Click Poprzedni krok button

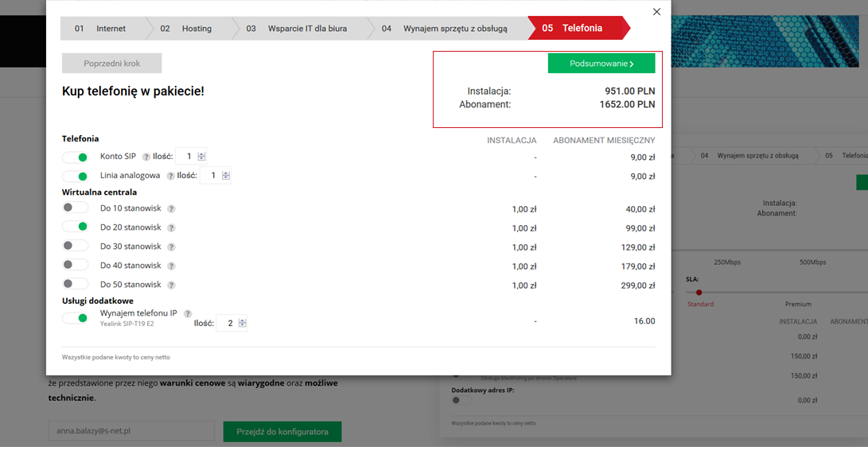point(112,63)
